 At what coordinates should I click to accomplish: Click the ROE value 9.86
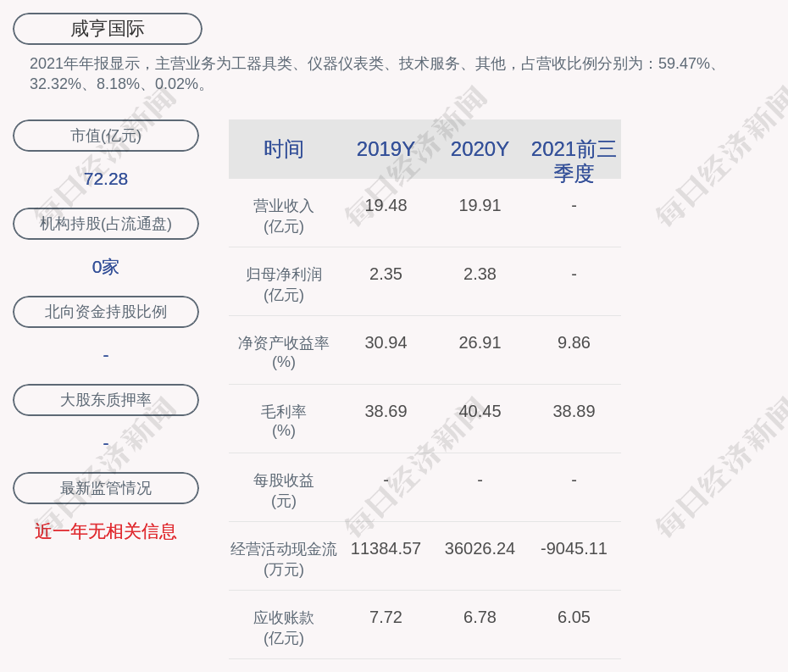[574, 343]
